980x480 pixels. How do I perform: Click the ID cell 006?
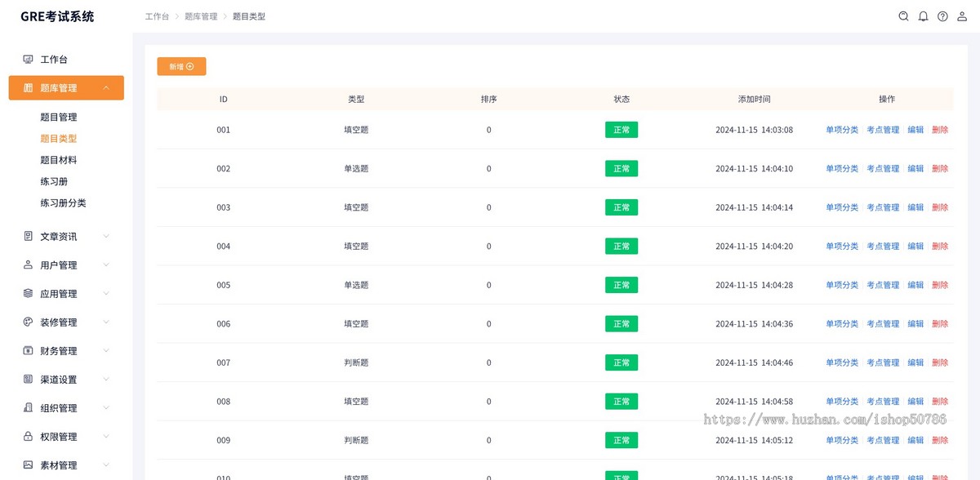pyautogui.click(x=224, y=324)
